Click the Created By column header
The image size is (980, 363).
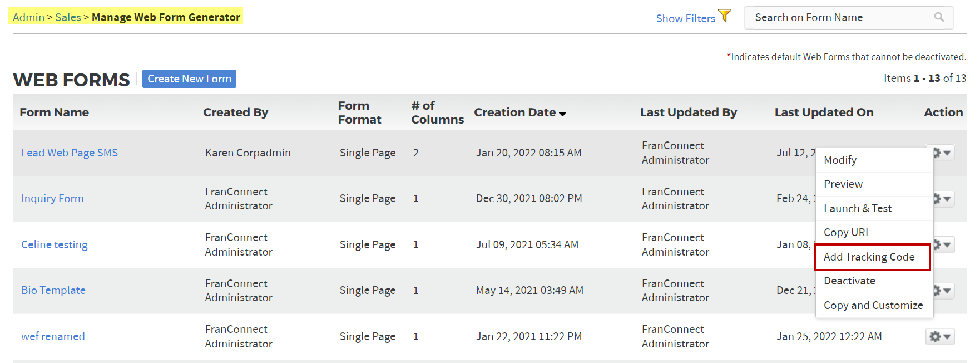tap(235, 112)
